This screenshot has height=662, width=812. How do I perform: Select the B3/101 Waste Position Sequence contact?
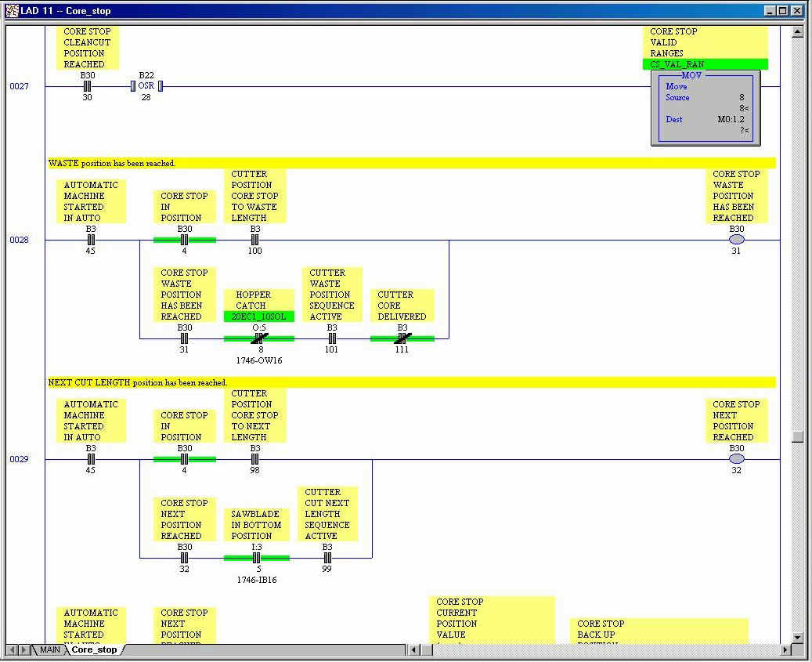click(332, 338)
